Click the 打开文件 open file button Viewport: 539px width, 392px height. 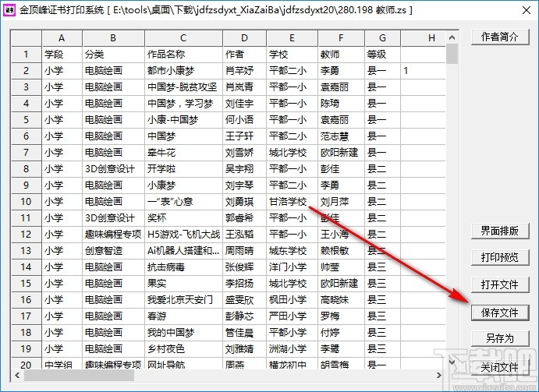[x=500, y=284]
